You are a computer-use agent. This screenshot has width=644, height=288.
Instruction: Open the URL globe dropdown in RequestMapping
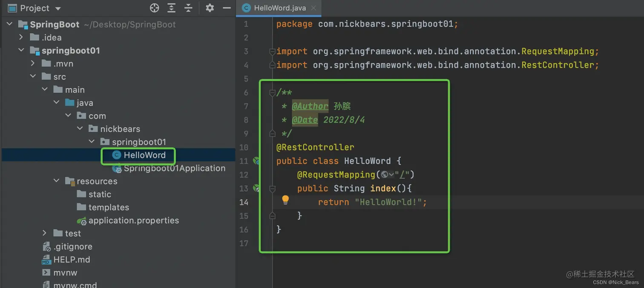[388, 175]
